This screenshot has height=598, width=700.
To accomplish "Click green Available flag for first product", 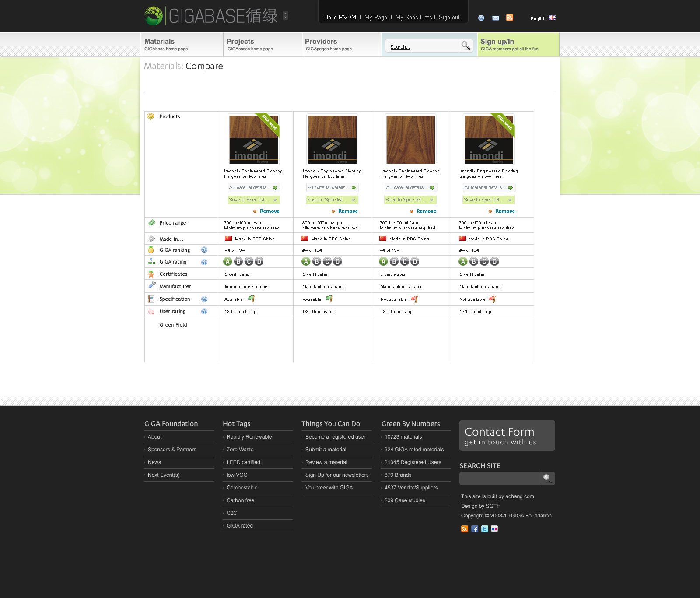I will click(x=252, y=299).
